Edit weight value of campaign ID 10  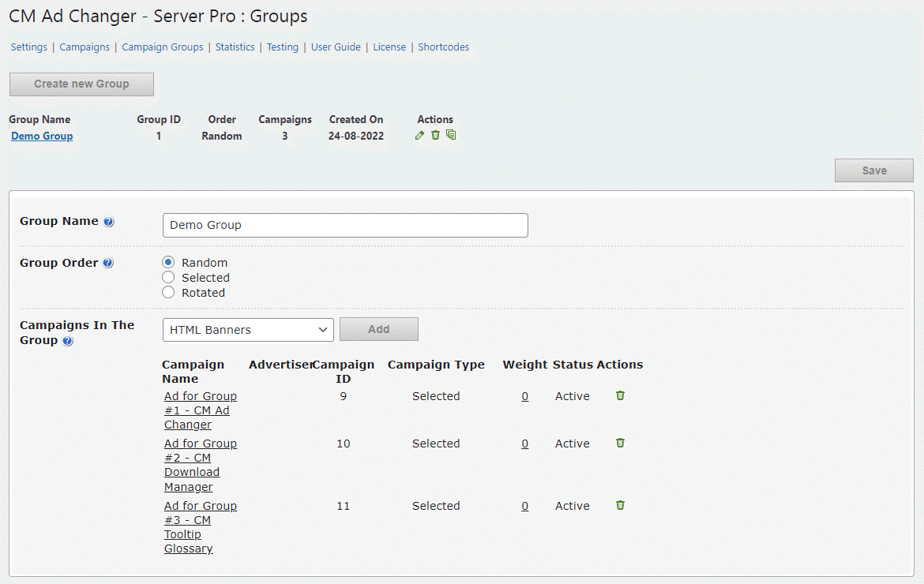click(x=525, y=444)
